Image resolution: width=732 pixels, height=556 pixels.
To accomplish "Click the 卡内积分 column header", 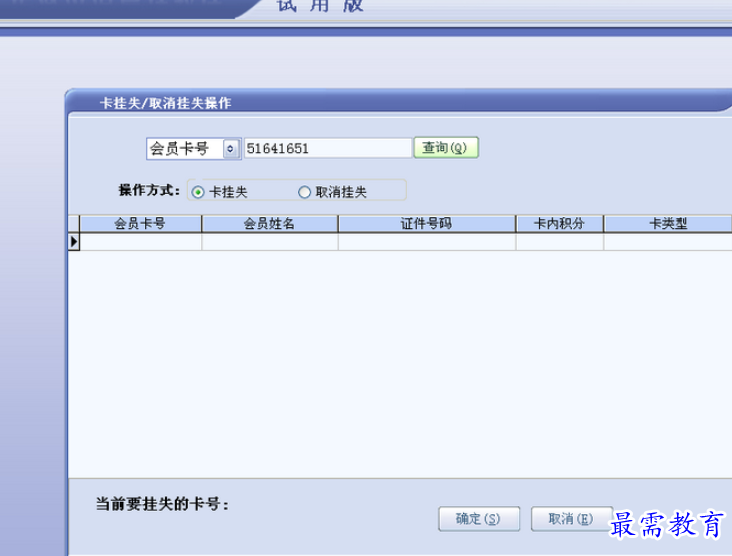I will [x=559, y=224].
